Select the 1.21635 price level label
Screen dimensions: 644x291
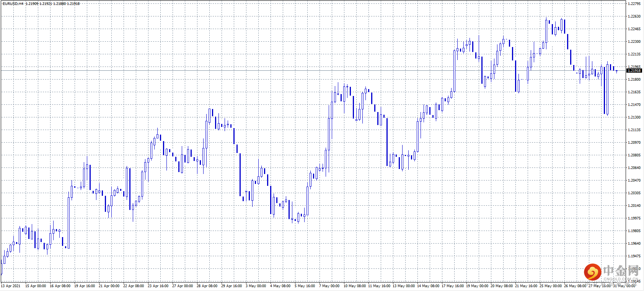[634, 92]
